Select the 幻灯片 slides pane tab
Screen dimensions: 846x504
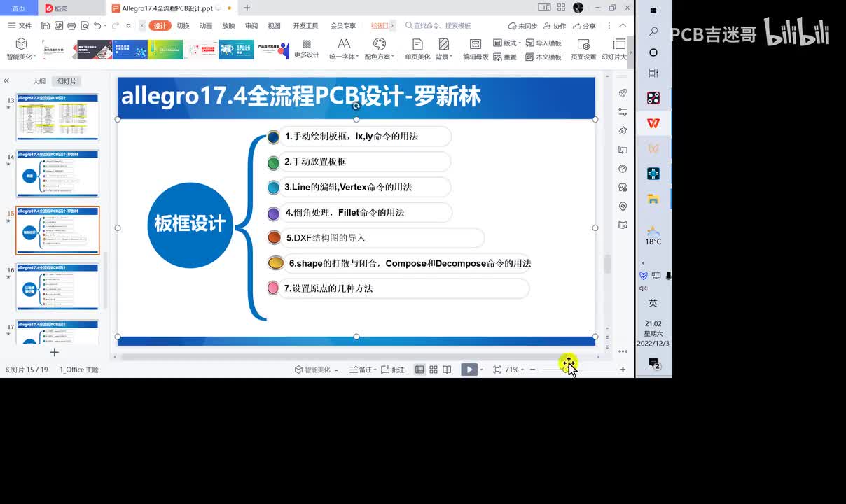(67, 81)
